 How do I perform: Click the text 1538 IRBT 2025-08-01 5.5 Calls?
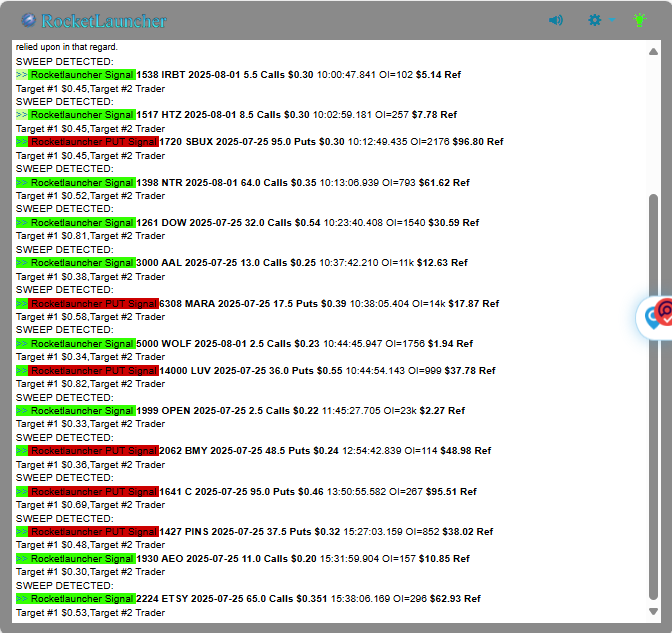click(x=210, y=75)
